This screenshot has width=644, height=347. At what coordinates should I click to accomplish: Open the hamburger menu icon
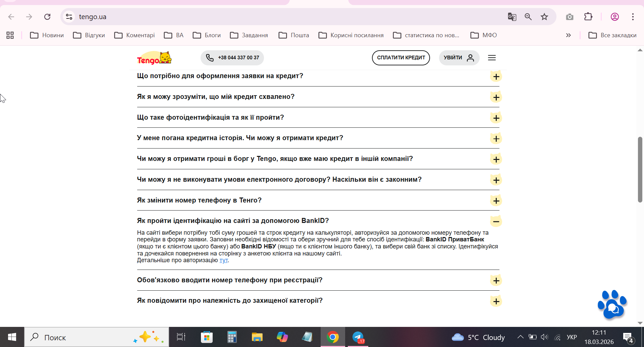(x=492, y=58)
